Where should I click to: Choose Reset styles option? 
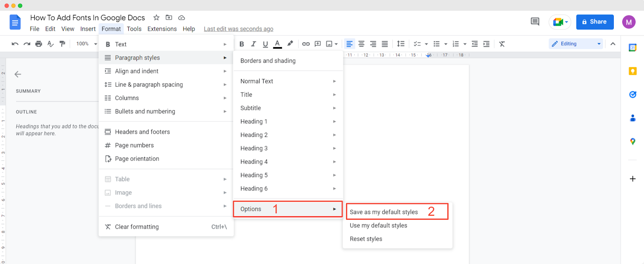coord(397,239)
